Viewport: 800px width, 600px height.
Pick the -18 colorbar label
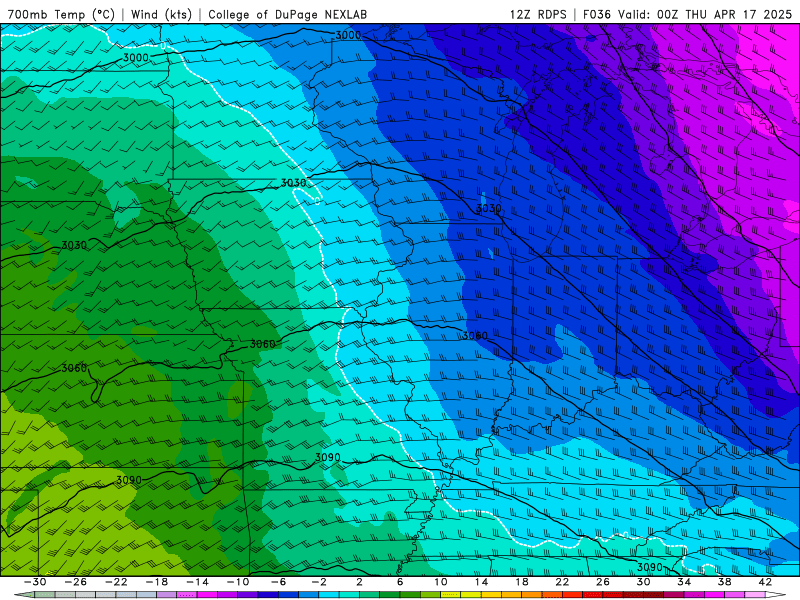coord(157,582)
